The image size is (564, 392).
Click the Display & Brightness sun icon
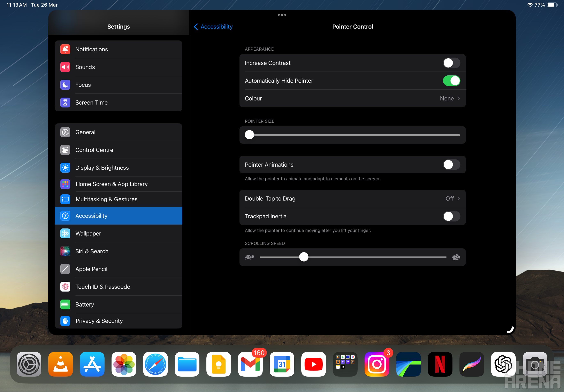(65, 168)
